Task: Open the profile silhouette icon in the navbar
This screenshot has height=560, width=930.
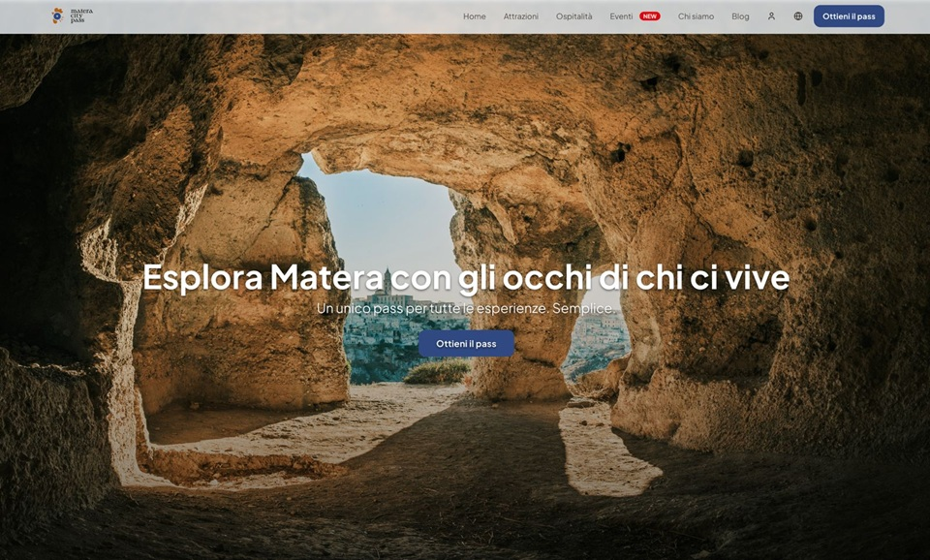Action: 770,16
